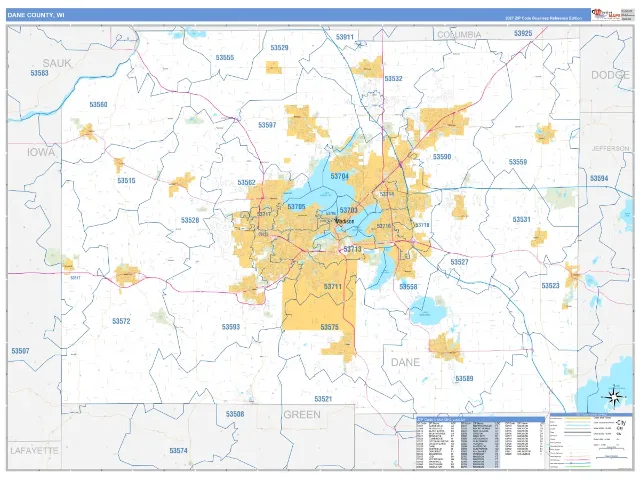The height and width of the screenshot is (480, 640).
Task: Click ZIP code label 53575
Action: pyautogui.click(x=329, y=327)
